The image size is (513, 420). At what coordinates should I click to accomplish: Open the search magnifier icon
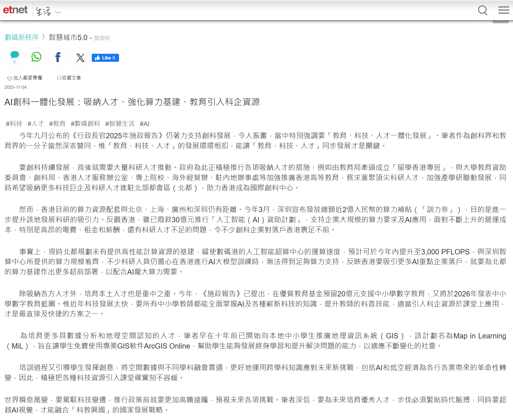click(x=483, y=11)
